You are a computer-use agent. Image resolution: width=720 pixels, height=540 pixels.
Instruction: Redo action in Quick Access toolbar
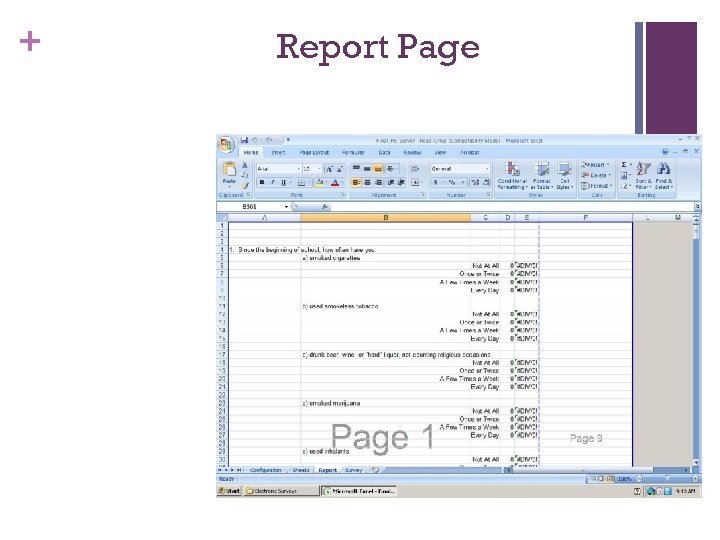coord(270,140)
